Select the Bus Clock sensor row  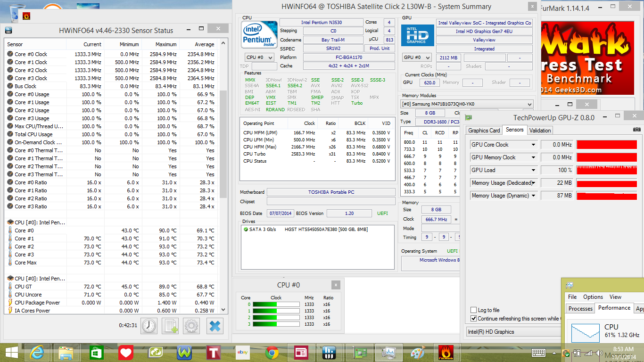coord(111,86)
